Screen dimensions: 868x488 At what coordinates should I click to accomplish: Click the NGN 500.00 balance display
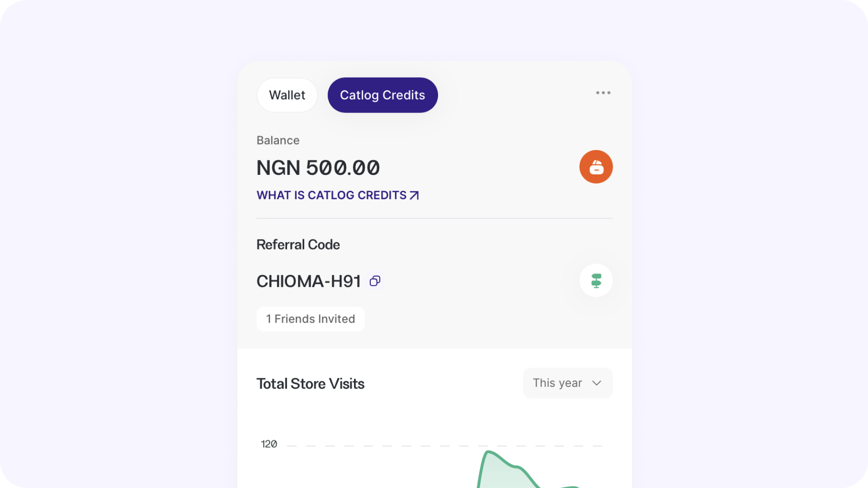[x=318, y=167]
